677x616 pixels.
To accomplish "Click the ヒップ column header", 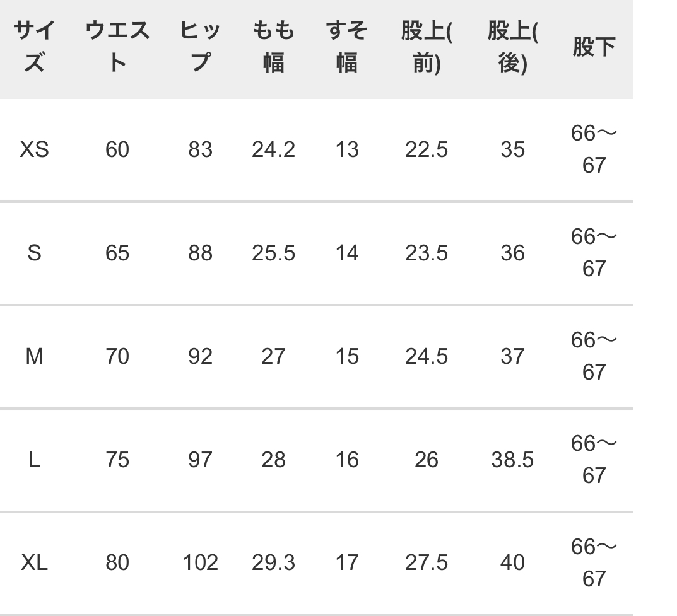I will pos(201,47).
